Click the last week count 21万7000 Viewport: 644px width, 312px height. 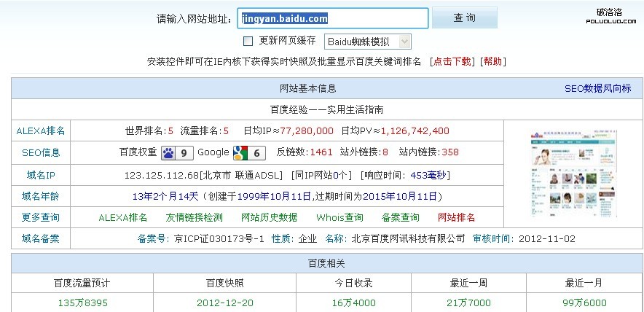pos(468,303)
